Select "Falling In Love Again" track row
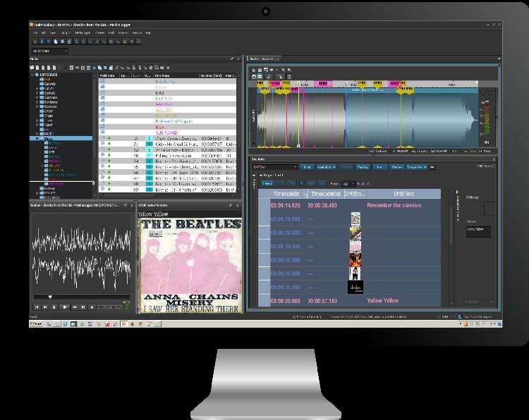This screenshot has width=529, height=420. (172, 155)
